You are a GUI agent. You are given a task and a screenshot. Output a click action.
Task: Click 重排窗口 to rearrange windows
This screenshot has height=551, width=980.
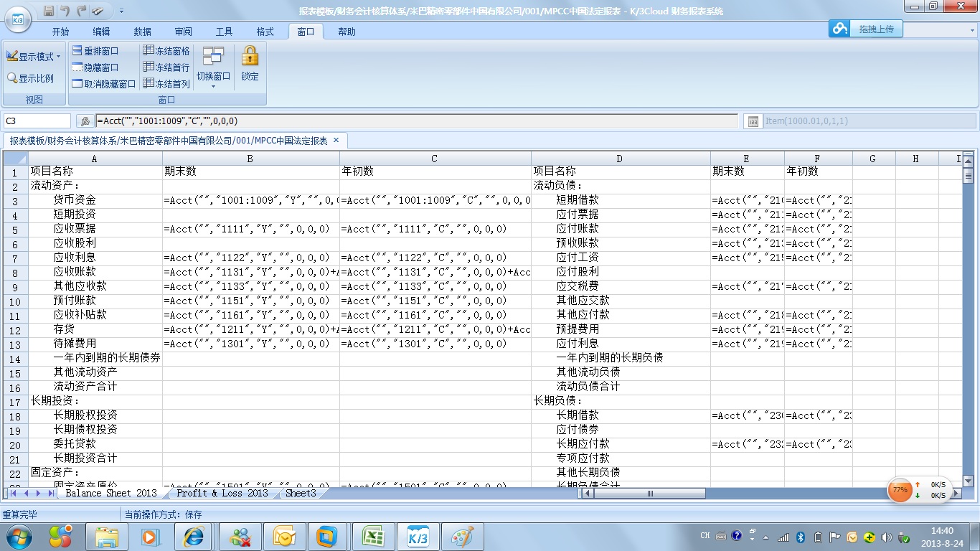[x=95, y=51]
